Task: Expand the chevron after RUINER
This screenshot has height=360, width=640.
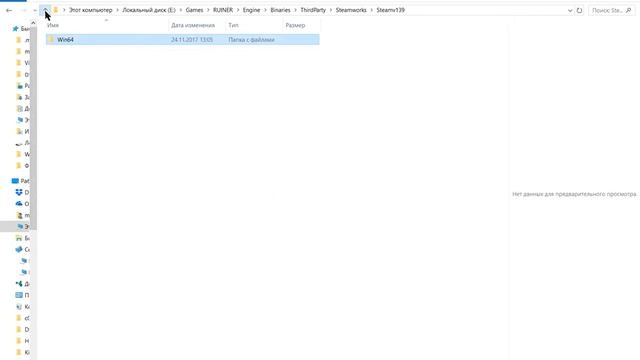Action: 238,10
